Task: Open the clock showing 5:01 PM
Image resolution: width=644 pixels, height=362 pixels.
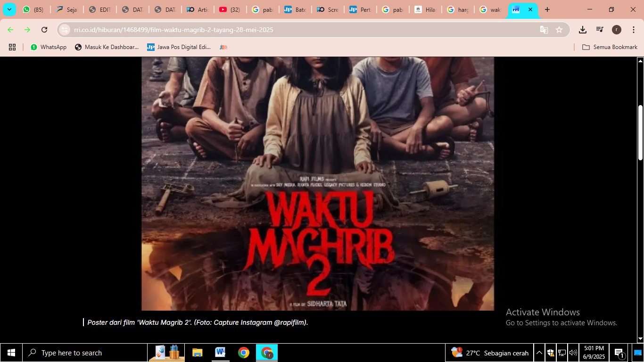Action: 594,353
